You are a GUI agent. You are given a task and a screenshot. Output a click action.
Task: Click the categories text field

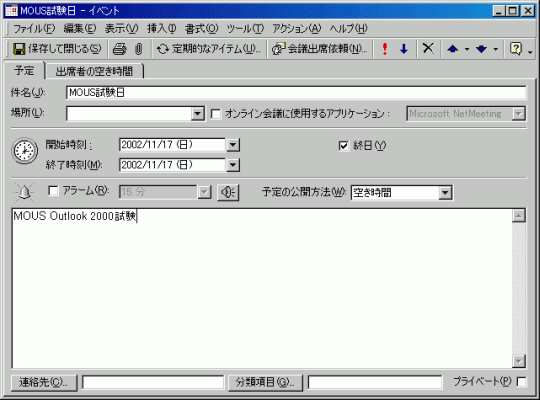coord(375,382)
